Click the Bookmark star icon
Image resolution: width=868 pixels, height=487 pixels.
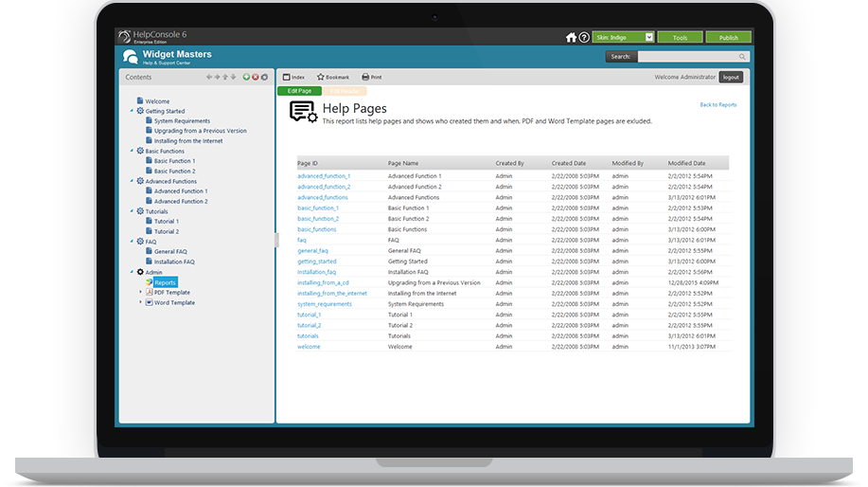(321, 77)
